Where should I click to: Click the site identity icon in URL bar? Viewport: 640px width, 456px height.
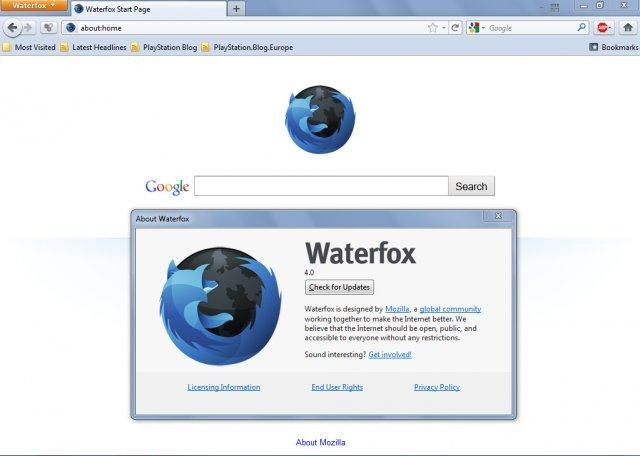point(71,28)
